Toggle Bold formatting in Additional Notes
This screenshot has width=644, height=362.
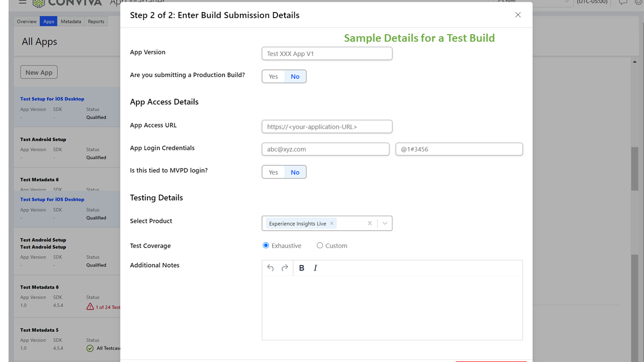(301, 268)
